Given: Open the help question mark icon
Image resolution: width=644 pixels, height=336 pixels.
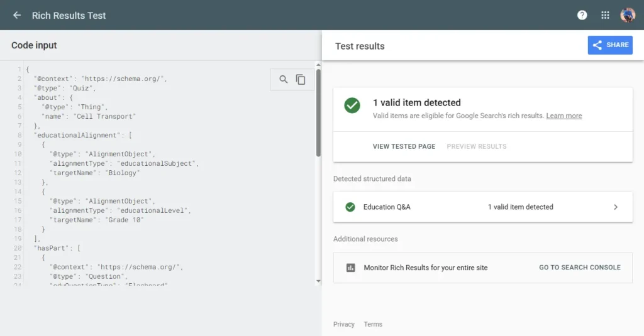Looking at the screenshot, I should coord(582,15).
